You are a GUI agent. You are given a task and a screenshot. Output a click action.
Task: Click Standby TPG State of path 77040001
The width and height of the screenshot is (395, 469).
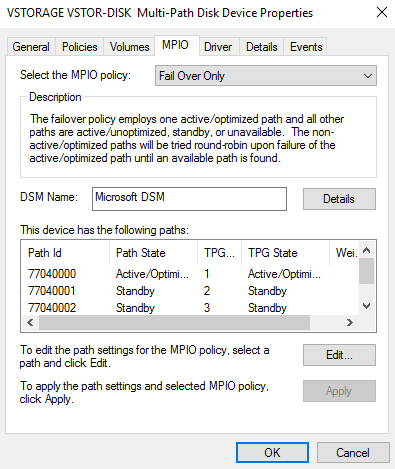(x=267, y=291)
